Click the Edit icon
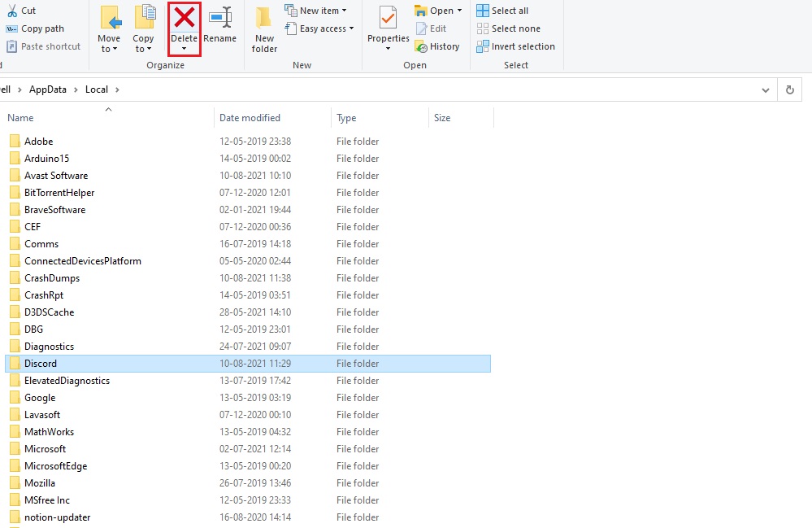The width and height of the screenshot is (812, 528). click(x=422, y=28)
